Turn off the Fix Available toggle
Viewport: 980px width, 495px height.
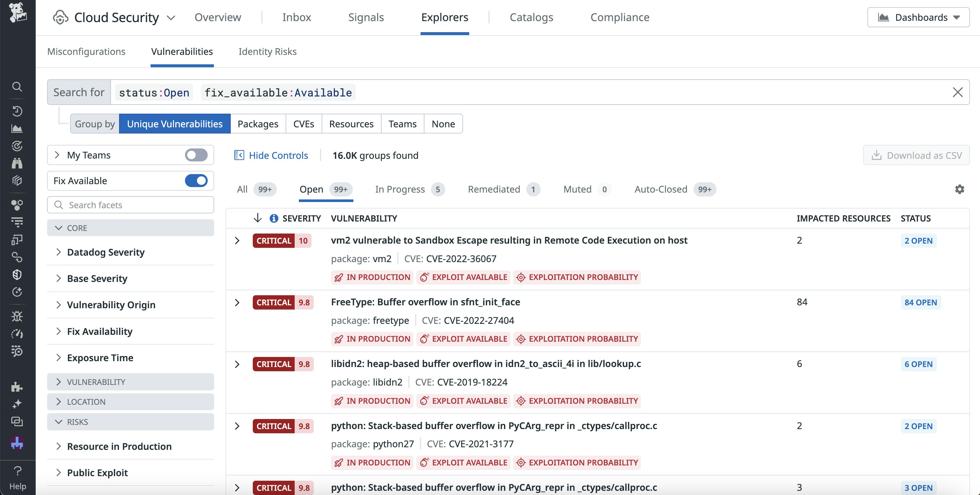click(x=196, y=181)
